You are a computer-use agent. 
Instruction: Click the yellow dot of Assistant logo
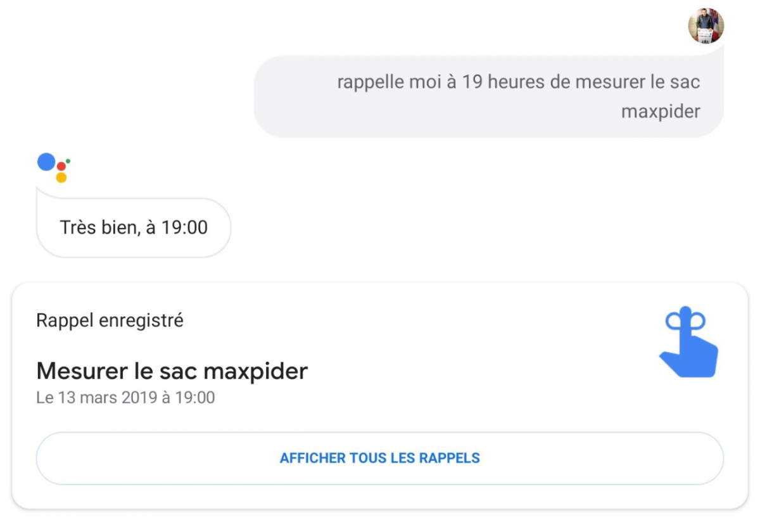61,177
